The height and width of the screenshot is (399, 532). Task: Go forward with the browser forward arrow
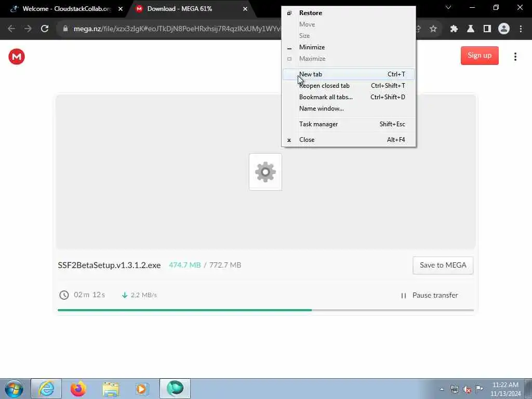[28, 29]
